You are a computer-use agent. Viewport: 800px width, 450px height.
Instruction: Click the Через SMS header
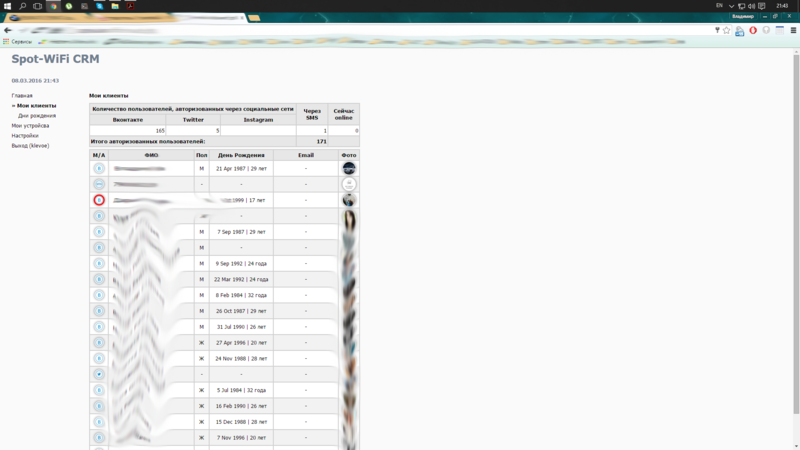click(312, 114)
